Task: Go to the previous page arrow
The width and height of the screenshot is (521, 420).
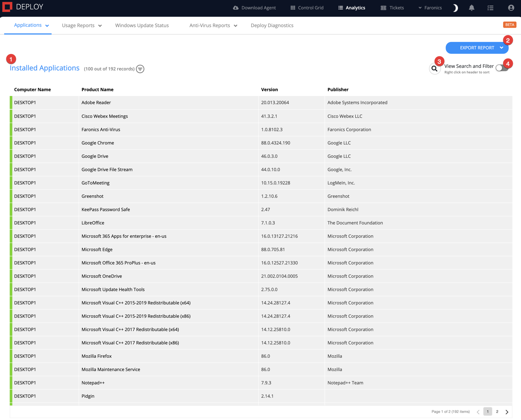Action: pos(478,412)
